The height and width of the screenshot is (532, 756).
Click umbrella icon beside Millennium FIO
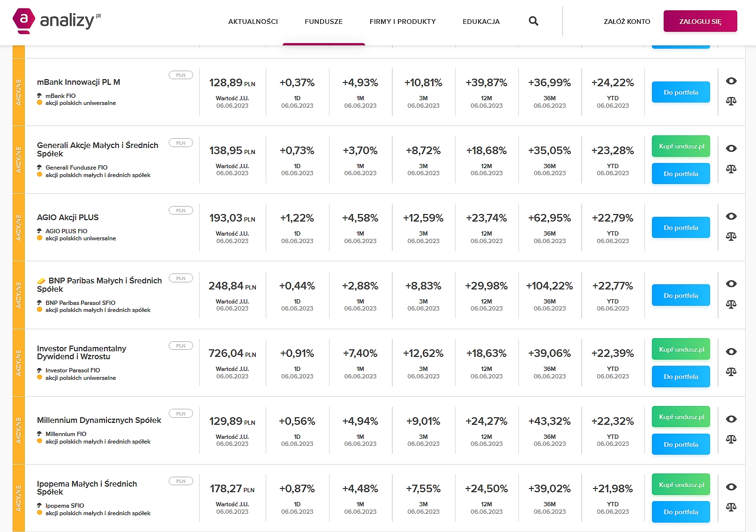tap(39, 434)
